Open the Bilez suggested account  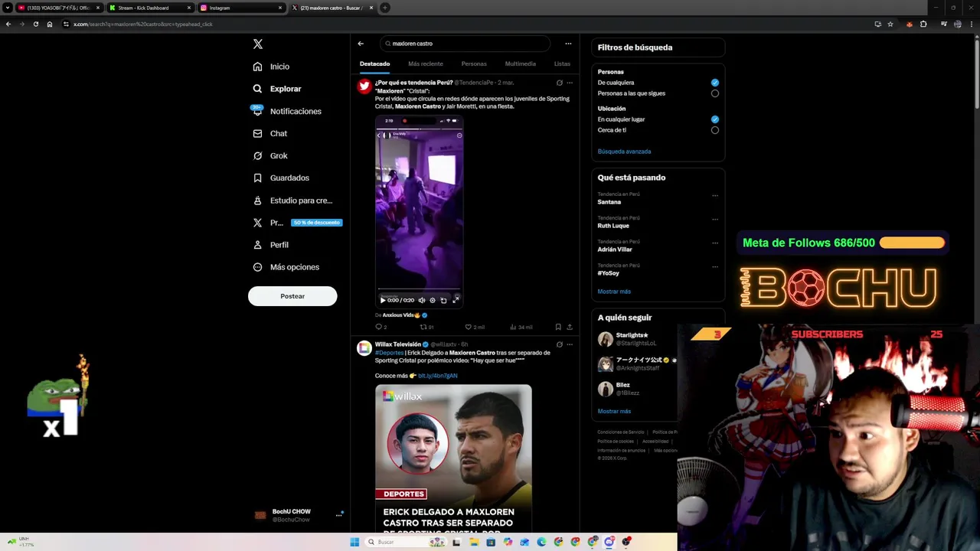coord(635,389)
